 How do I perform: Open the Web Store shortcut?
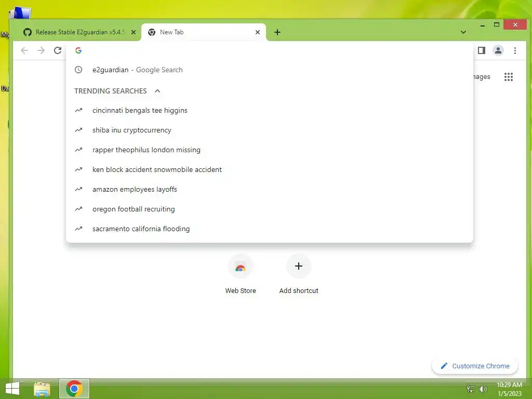coord(241,274)
